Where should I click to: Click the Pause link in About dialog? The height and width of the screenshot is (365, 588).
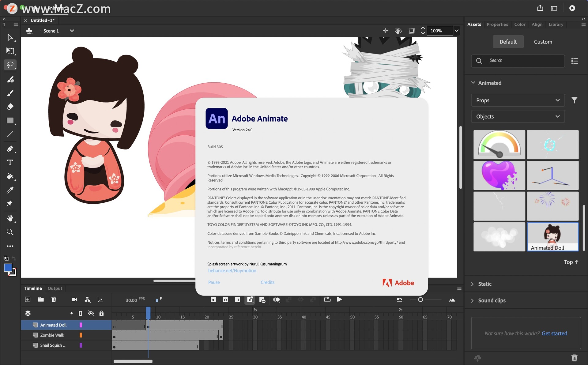pyautogui.click(x=214, y=282)
